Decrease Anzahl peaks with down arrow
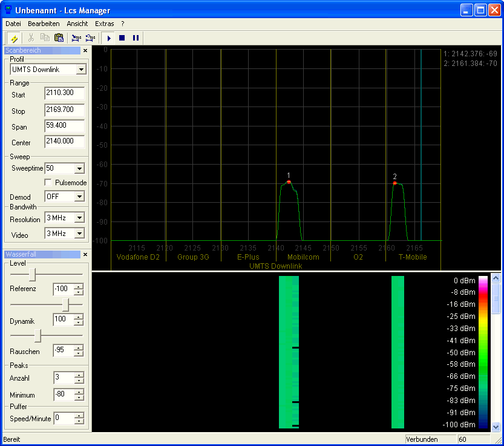 [x=79, y=381]
